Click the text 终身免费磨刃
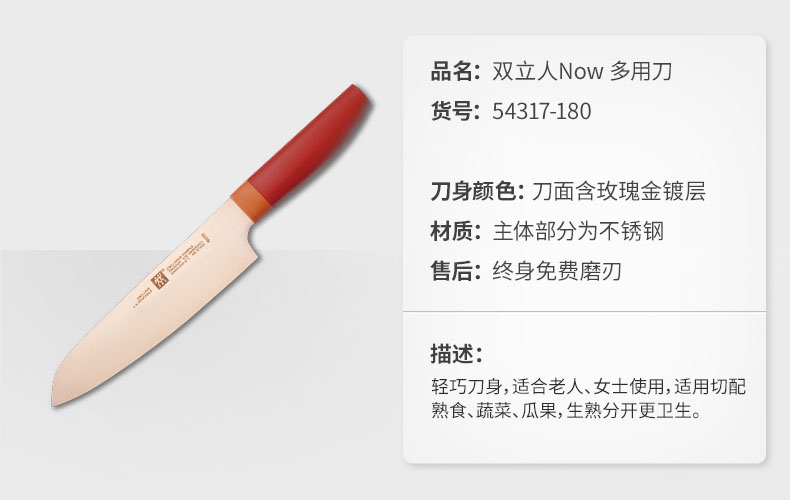The height and width of the screenshot is (500, 790). [557, 271]
